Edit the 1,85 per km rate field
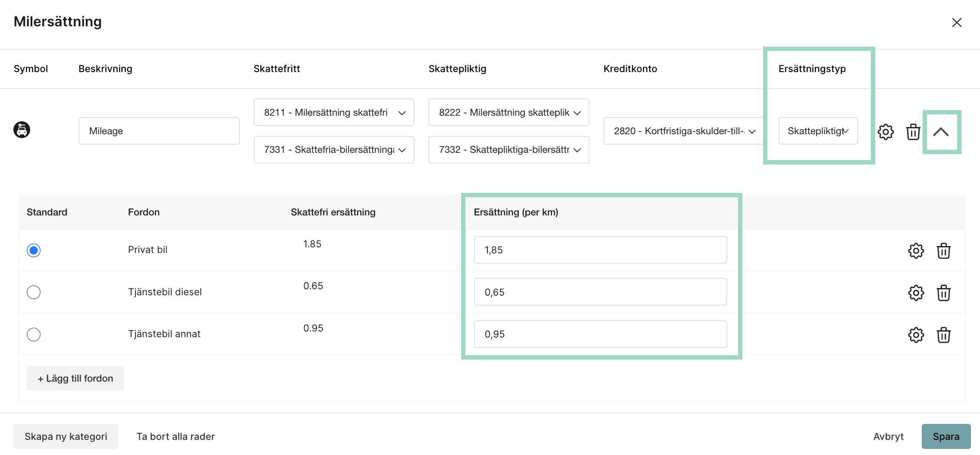The height and width of the screenshot is (455, 980). (x=600, y=250)
